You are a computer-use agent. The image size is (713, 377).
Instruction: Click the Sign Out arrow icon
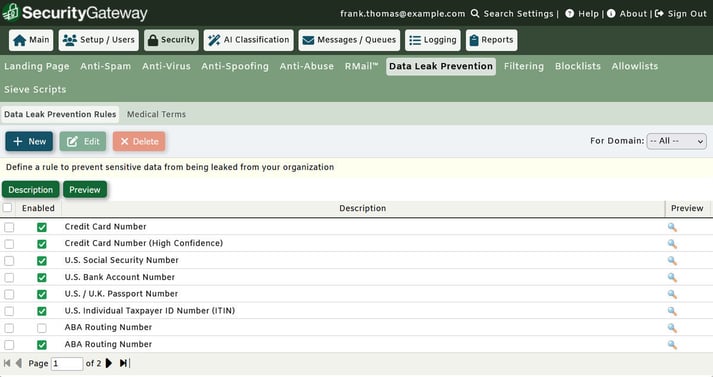(x=659, y=14)
